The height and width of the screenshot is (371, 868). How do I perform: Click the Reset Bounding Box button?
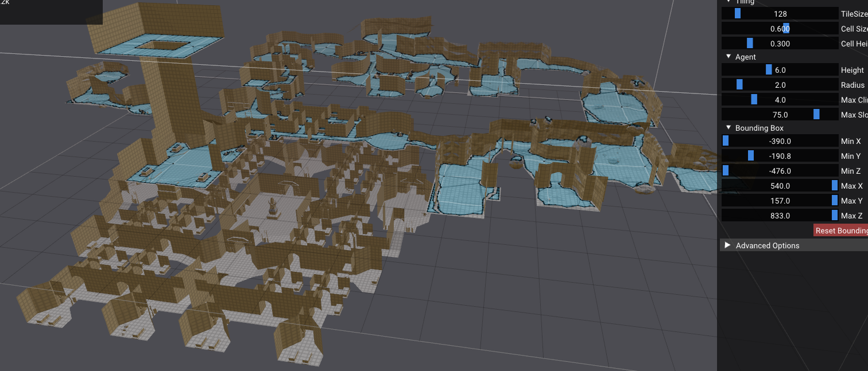841,231
